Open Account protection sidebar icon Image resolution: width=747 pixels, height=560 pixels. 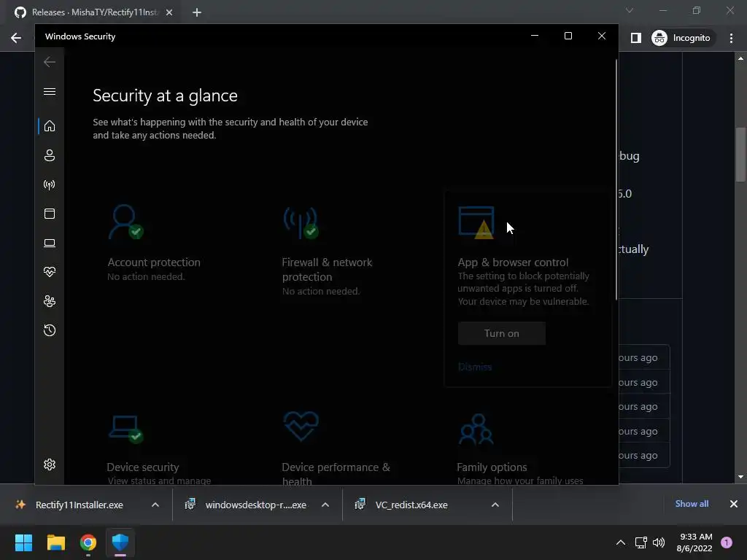point(50,155)
